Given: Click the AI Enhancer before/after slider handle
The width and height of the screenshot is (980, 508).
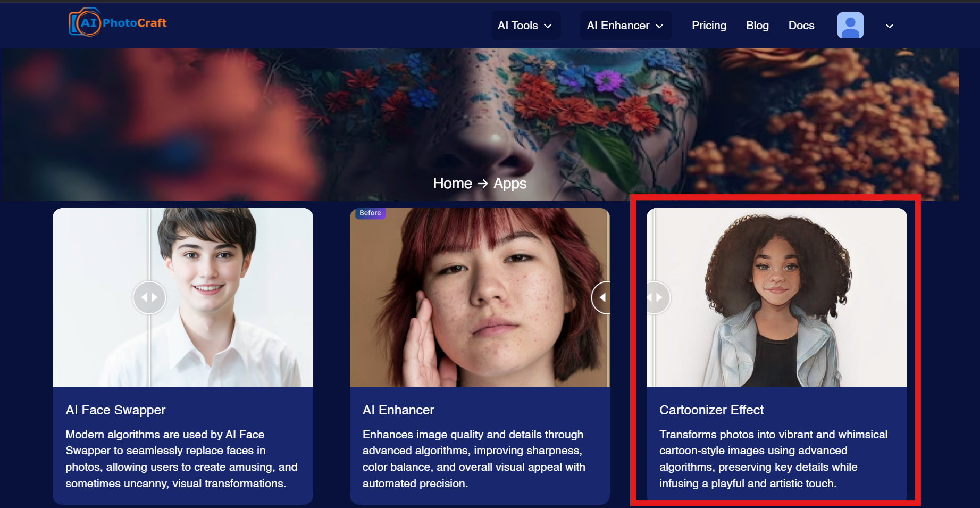Looking at the screenshot, I should click(601, 297).
